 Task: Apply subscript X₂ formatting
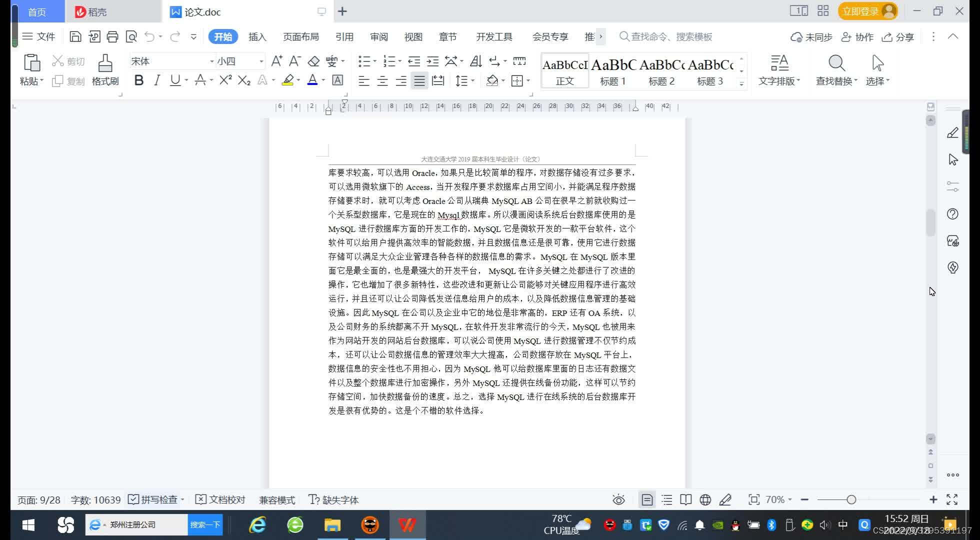pyautogui.click(x=244, y=80)
